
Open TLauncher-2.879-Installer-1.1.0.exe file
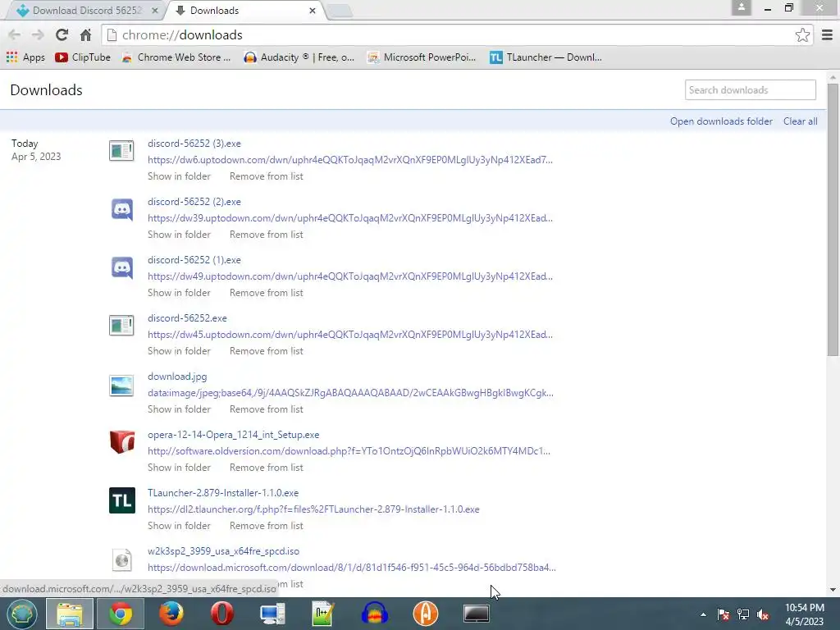click(223, 493)
